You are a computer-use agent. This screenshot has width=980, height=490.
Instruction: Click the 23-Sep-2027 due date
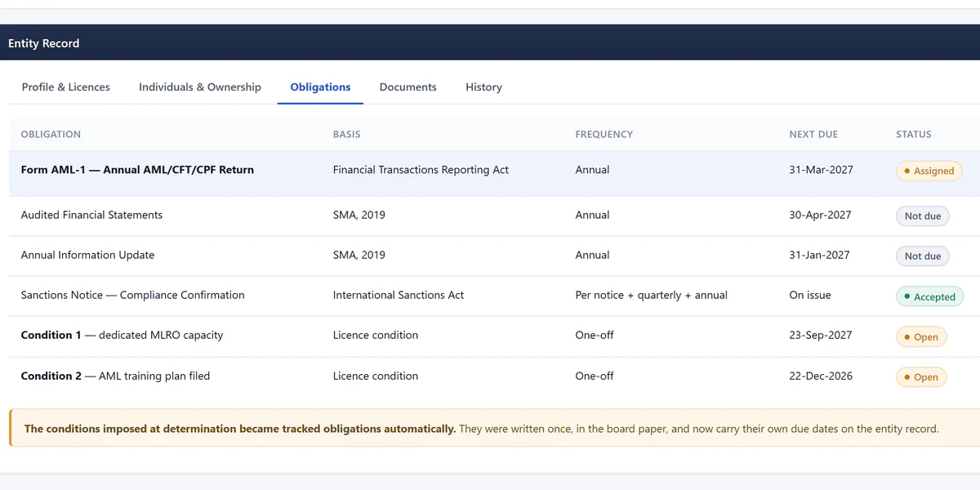(x=821, y=335)
